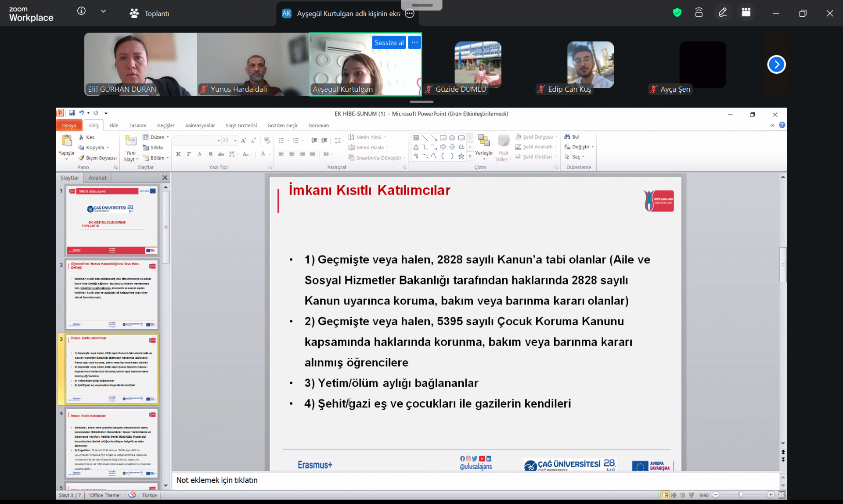843x504 pixels.
Task: Click PowerPoint Save icon in quick access
Action: [72, 113]
